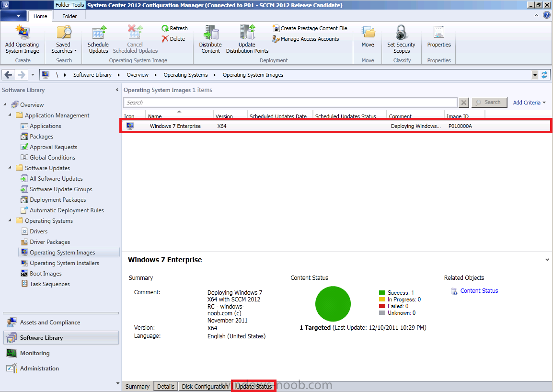Sort by the Name column header
Screen dimensions: 553x392
179,115
